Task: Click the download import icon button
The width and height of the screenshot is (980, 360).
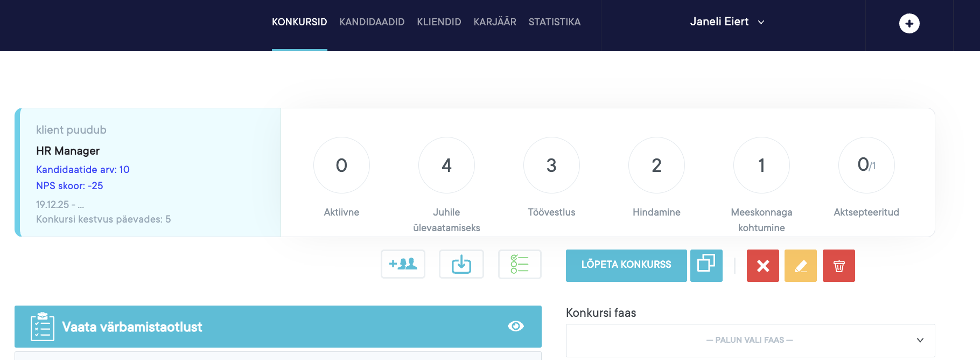Action: (x=461, y=264)
